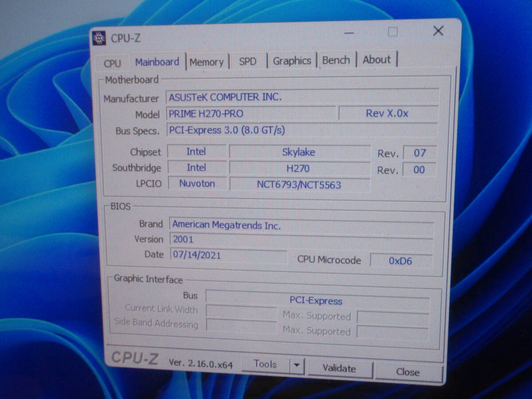
Task: Expand the Tools dropdown arrow
Action: click(x=297, y=365)
